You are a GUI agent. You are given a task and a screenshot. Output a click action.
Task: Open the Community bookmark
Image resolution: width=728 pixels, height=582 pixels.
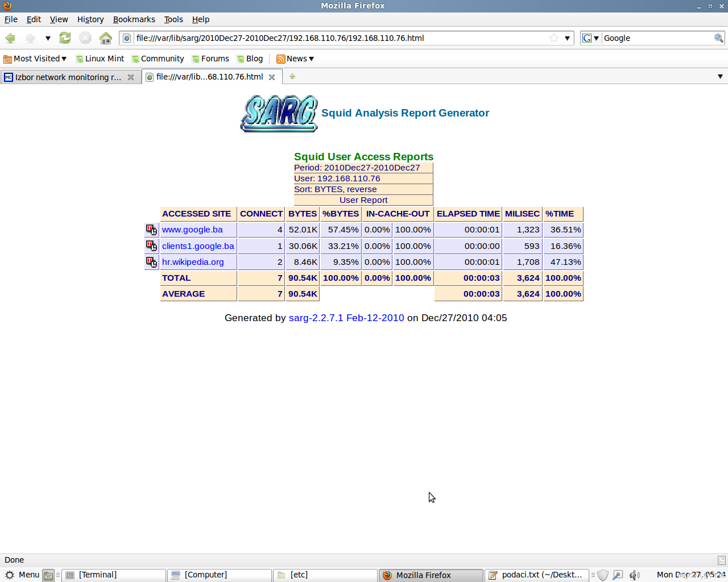(158, 59)
